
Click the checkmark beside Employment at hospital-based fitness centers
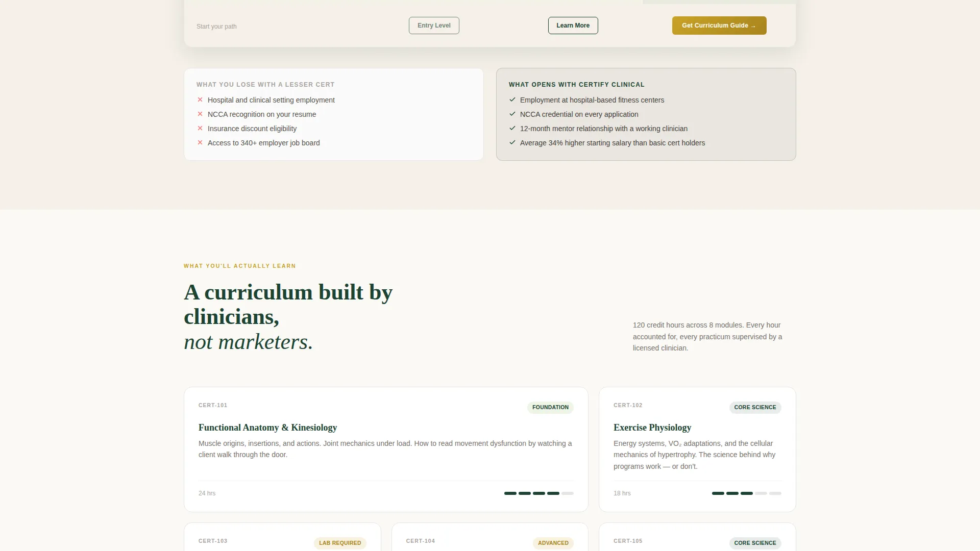tap(512, 100)
